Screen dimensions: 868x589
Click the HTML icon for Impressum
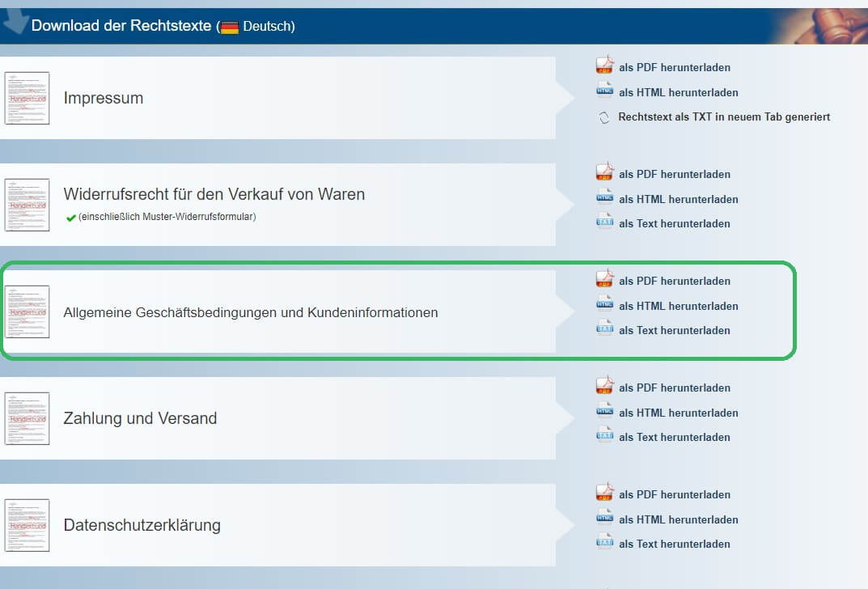(604, 91)
